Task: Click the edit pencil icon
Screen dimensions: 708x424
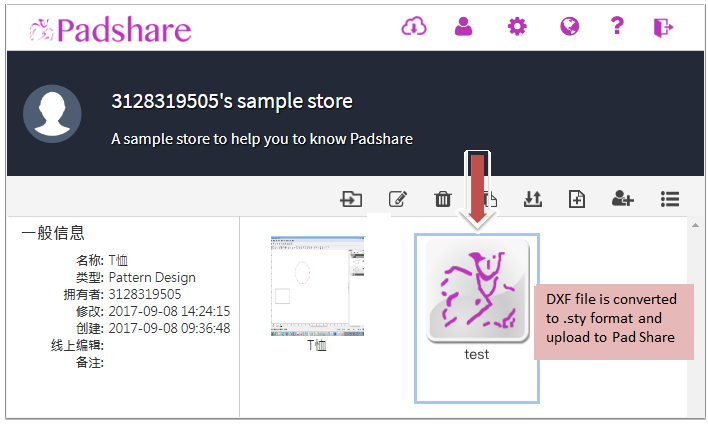Action: [397, 199]
